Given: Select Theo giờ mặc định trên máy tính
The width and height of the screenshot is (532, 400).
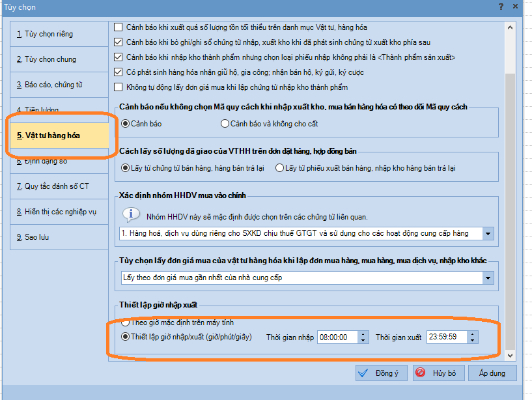Looking at the screenshot, I should 126,322.
